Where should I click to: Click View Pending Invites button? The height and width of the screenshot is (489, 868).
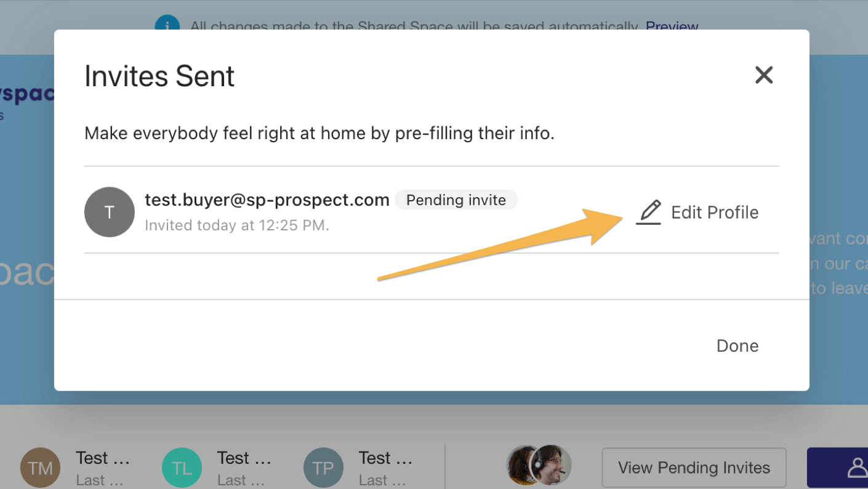[694, 467]
